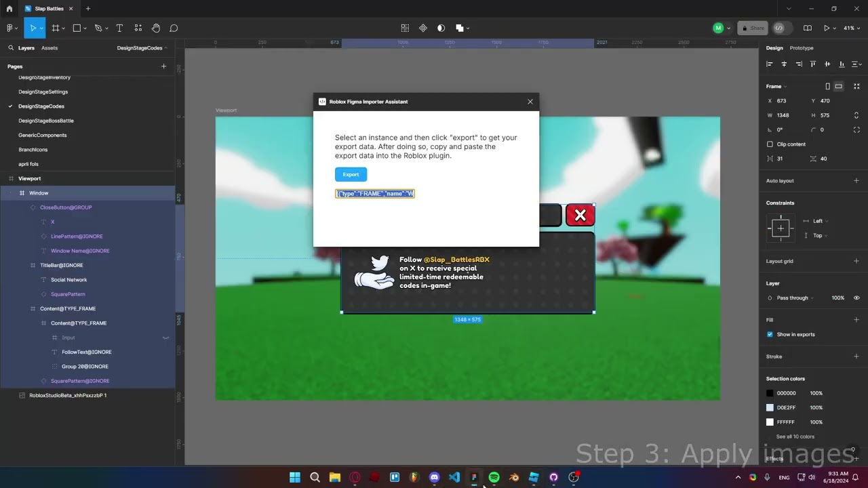868x488 pixels.
Task: Enable the Clip content checkbox
Action: tap(770, 144)
